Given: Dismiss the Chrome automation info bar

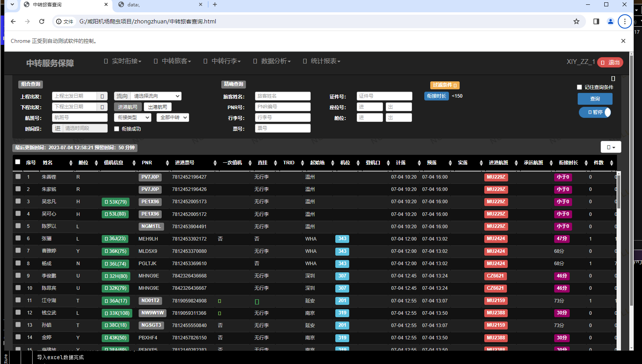Looking at the screenshot, I should tap(623, 41).
